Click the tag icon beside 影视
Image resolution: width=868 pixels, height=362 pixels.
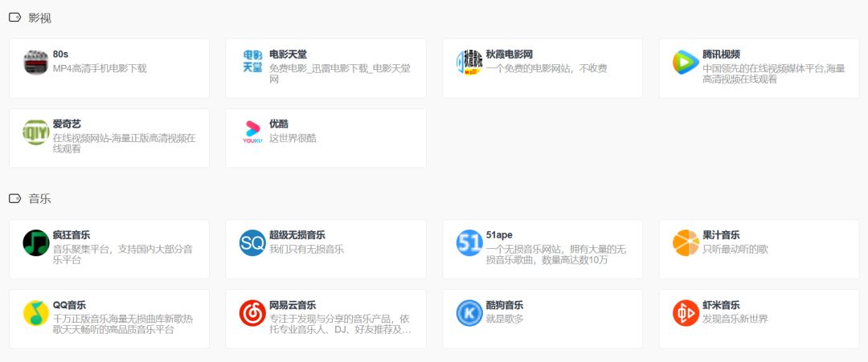click(15, 18)
